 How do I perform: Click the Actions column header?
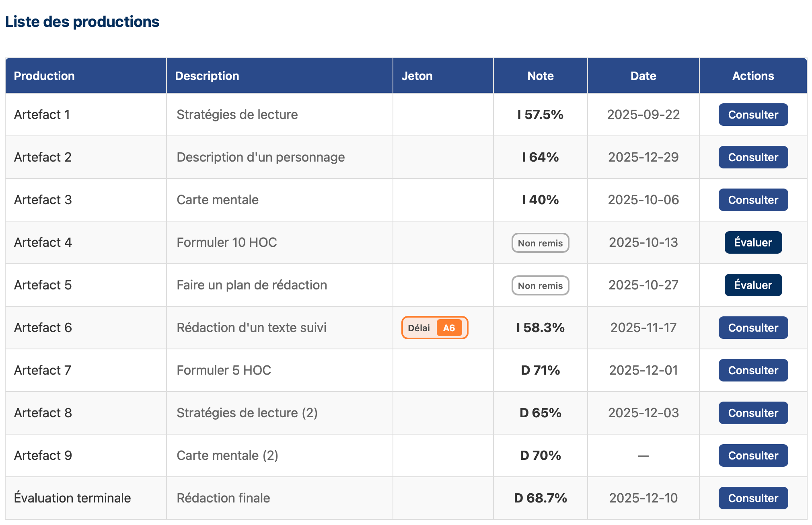[752, 76]
